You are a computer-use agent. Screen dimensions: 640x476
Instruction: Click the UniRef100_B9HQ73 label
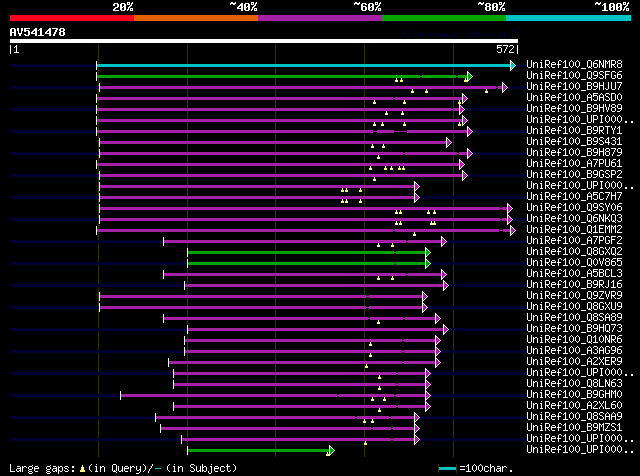(574, 329)
